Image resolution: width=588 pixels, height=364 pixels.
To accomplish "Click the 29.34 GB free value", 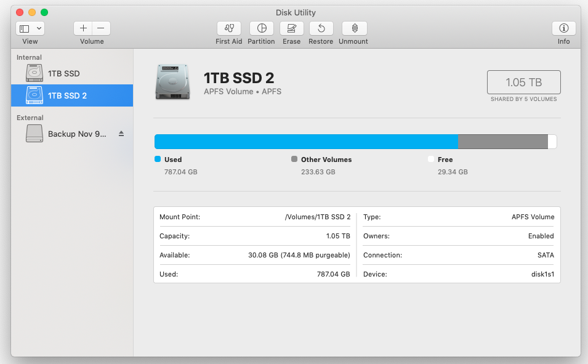I will tap(453, 172).
